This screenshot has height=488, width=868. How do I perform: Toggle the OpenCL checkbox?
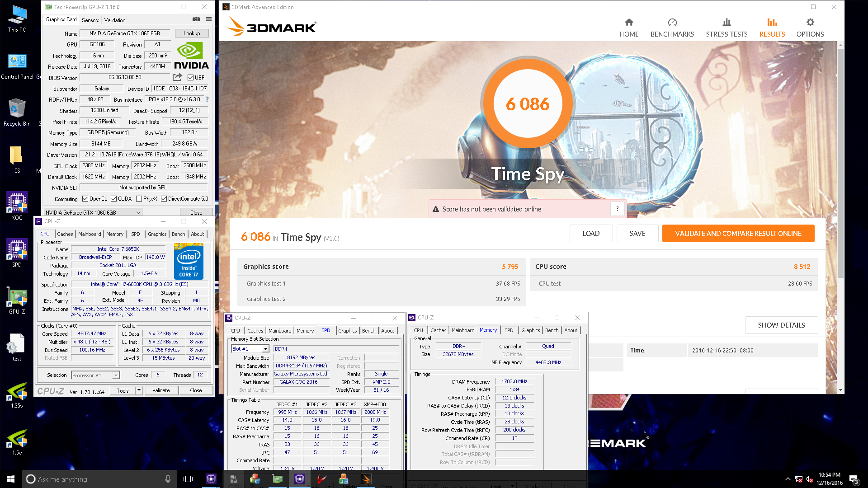(85, 199)
